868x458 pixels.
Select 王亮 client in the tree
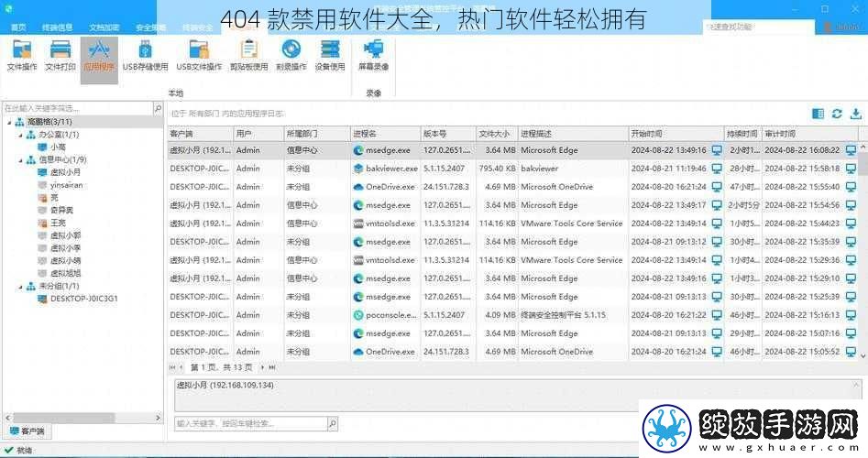pyautogui.click(x=58, y=223)
